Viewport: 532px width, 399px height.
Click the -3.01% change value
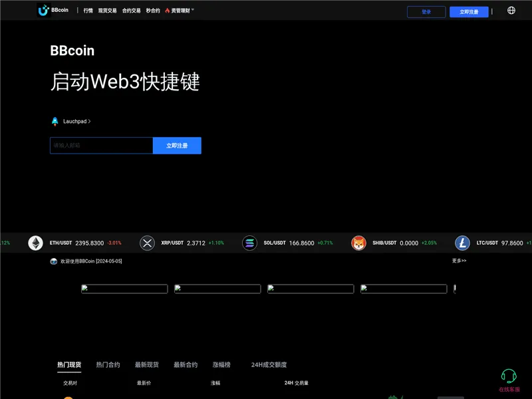coord(114,243)
